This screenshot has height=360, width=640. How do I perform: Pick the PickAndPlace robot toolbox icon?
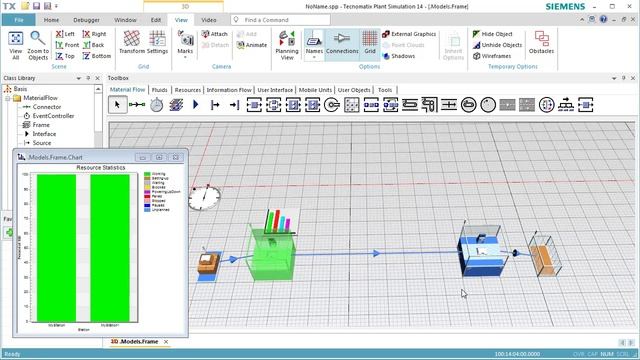(332, 105)
